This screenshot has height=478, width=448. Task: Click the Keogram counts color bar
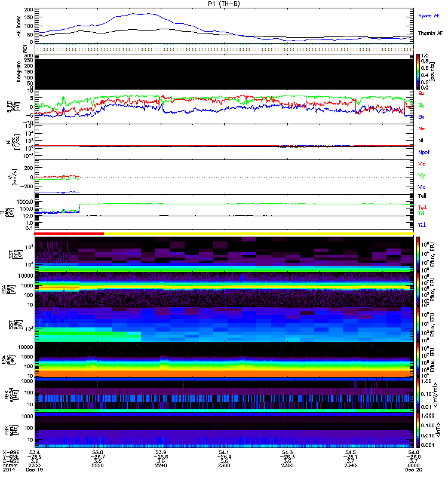coord(418,72)
